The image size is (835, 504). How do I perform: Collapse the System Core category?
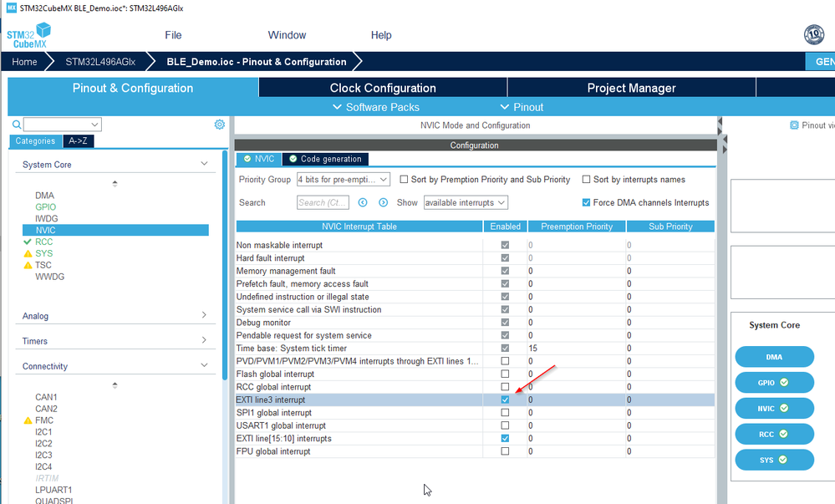(204, 164)
